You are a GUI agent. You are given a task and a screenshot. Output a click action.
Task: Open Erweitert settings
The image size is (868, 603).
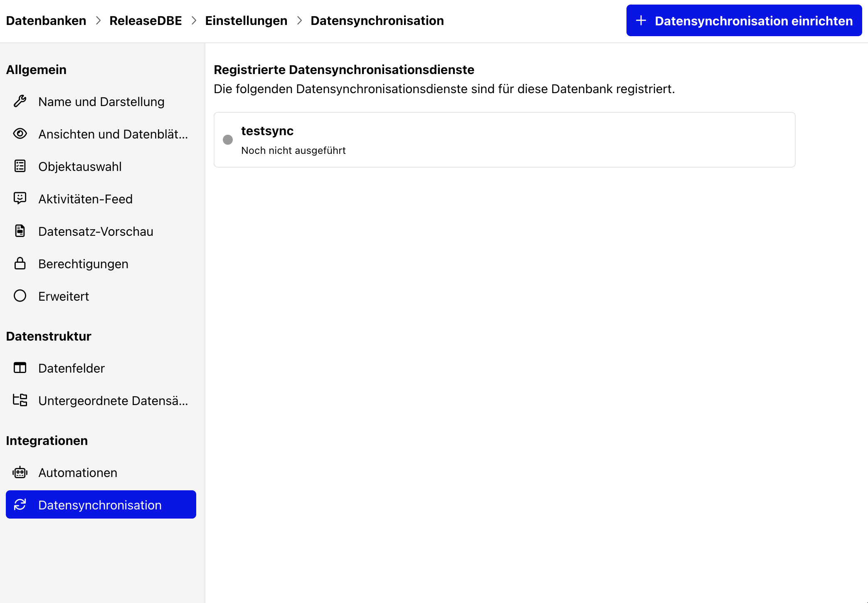[101, 296]
